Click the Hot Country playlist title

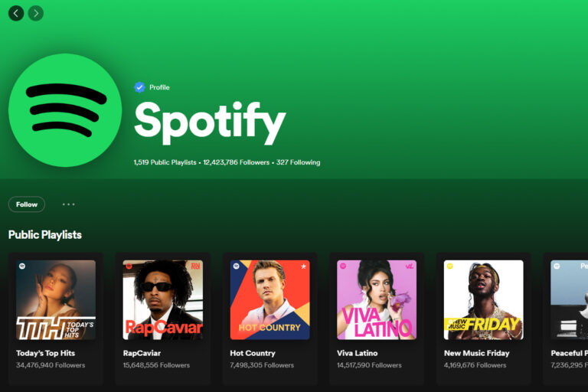point(253,353)
